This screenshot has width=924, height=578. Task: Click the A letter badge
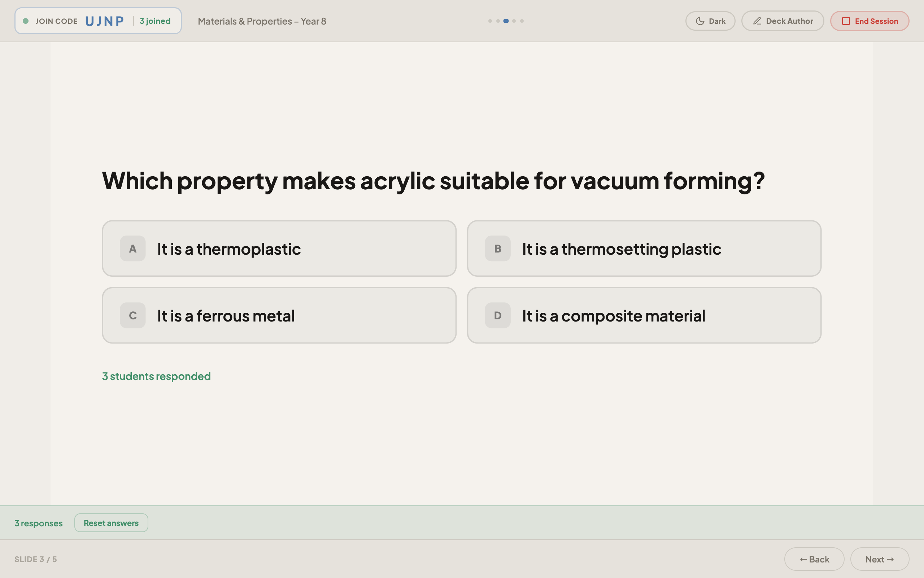pyautogui.click(x=132, y=249)
